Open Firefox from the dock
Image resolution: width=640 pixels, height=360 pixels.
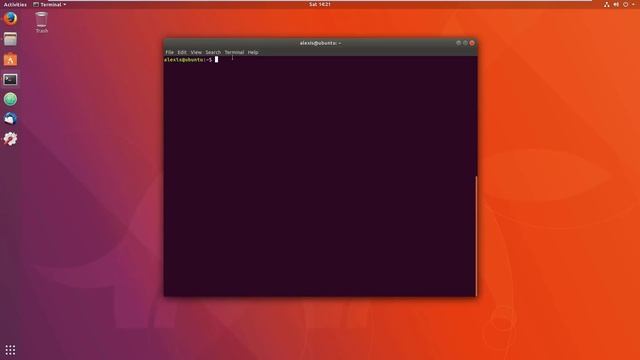coord(10,19)
